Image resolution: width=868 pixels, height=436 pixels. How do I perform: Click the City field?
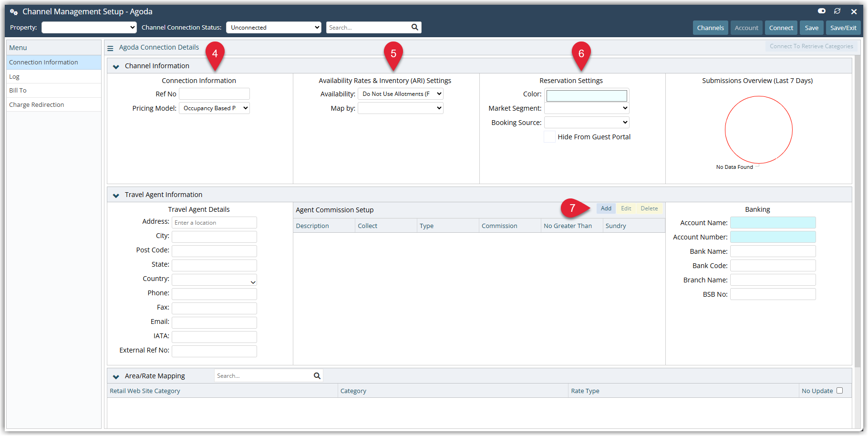[214, 237]
